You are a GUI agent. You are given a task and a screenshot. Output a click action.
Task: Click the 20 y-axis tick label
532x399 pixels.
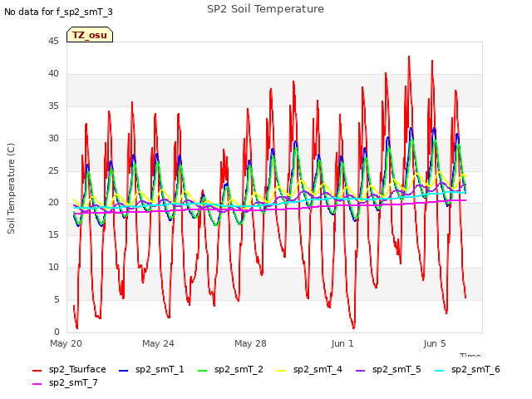click(53, 203)
